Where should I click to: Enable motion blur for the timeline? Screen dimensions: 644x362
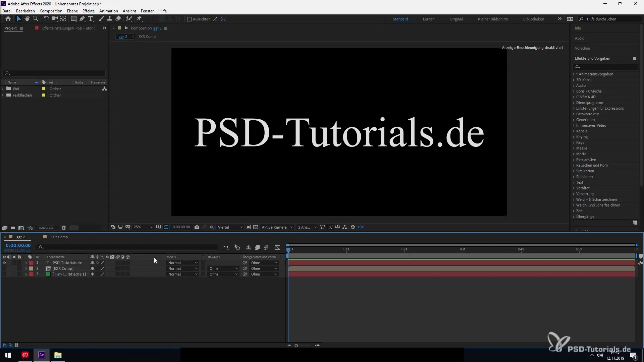(266, 248)
